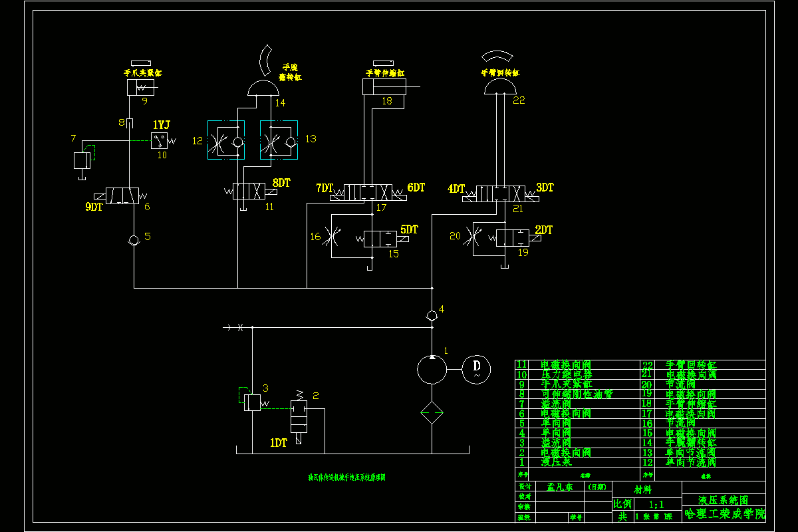The width and height of the screenshot is (798, 532).
Task: Select pressure relay symbol 10 under 1YJ
Action: [159, 140]
